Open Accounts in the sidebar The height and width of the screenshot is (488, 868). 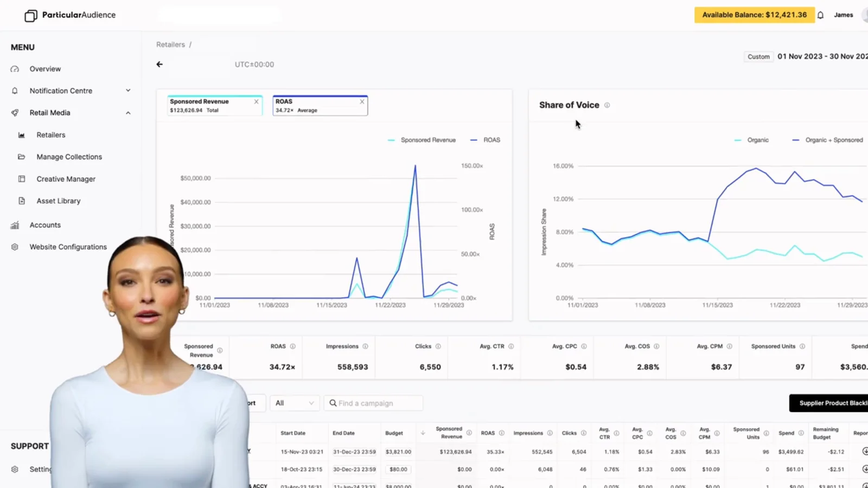tap(45, 225)
